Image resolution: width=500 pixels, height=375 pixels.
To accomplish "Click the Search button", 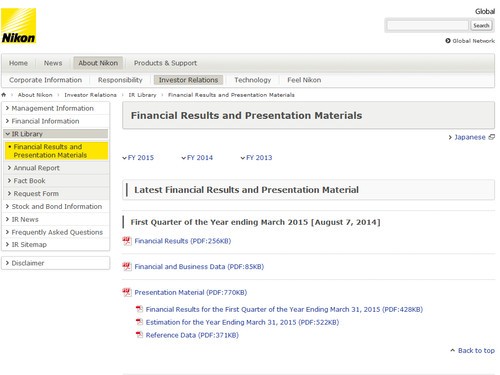I will (x=481, y=25).
